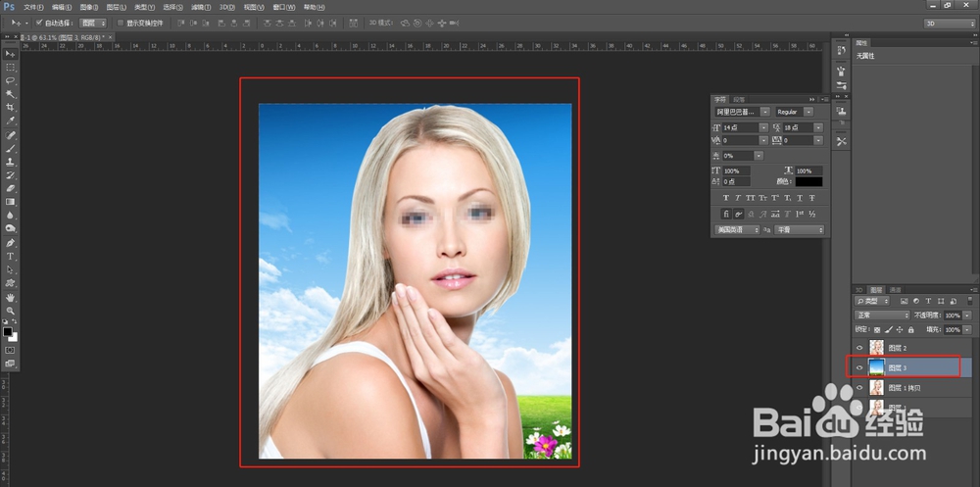980x487 pixels.
Task: Toggle layer filtering switch on or off
Action: pos(969,301)
